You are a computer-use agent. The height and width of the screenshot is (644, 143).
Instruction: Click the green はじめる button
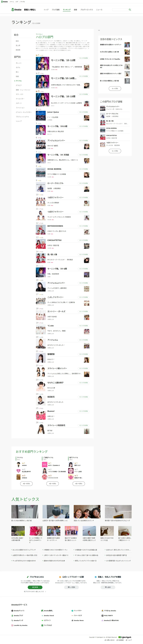click(35, 587)
